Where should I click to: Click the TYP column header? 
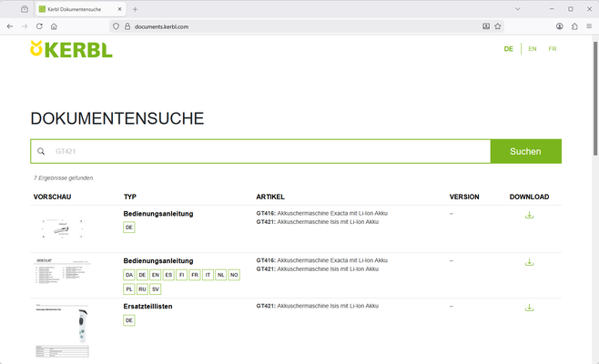coord(130,197)
